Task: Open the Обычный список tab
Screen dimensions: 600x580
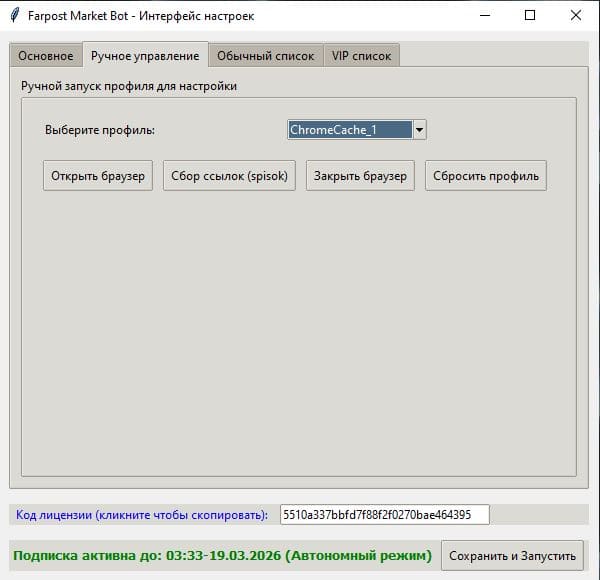Action: [x=265, y=56]
